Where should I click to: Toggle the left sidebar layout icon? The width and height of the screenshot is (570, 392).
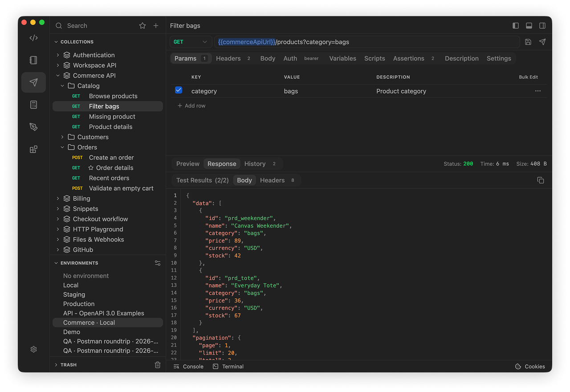[516, 26]
